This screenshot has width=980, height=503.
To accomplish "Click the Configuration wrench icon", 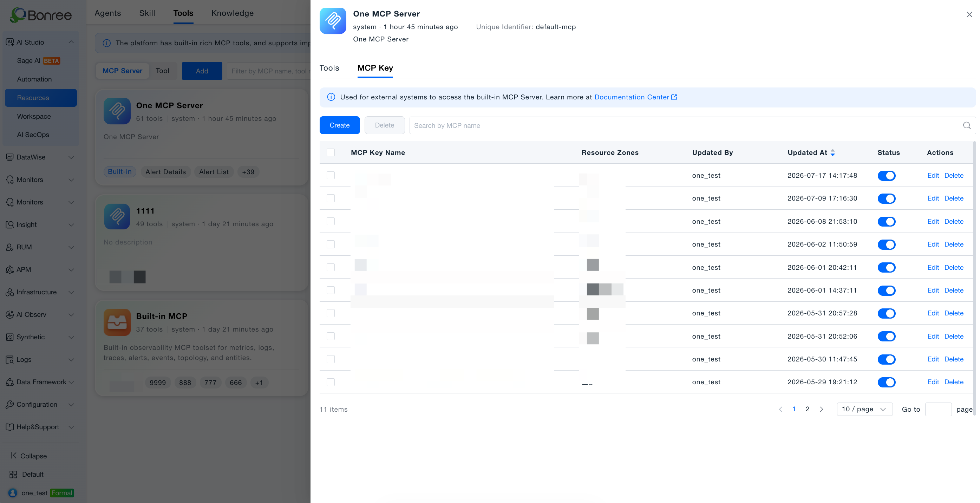I will tap(10, 404).
